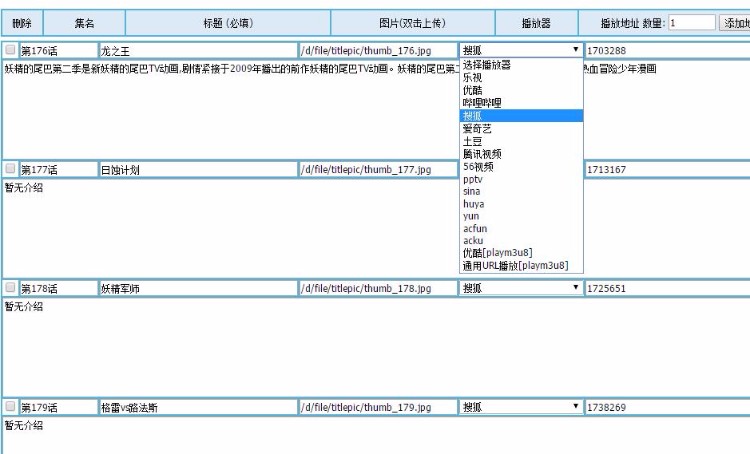Choose 乐视 in the player list
Screen dimensions: 750x454
[521, 78]
